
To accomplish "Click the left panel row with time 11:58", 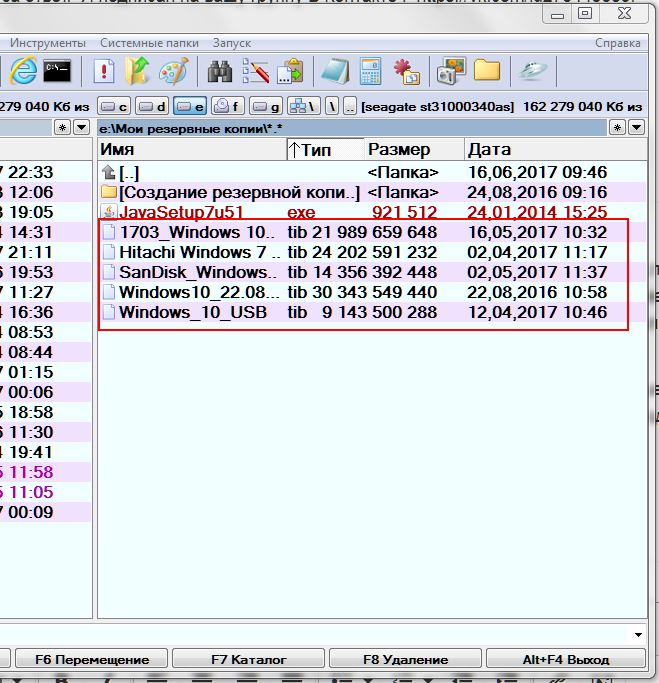I will click(x=45, y=472).
